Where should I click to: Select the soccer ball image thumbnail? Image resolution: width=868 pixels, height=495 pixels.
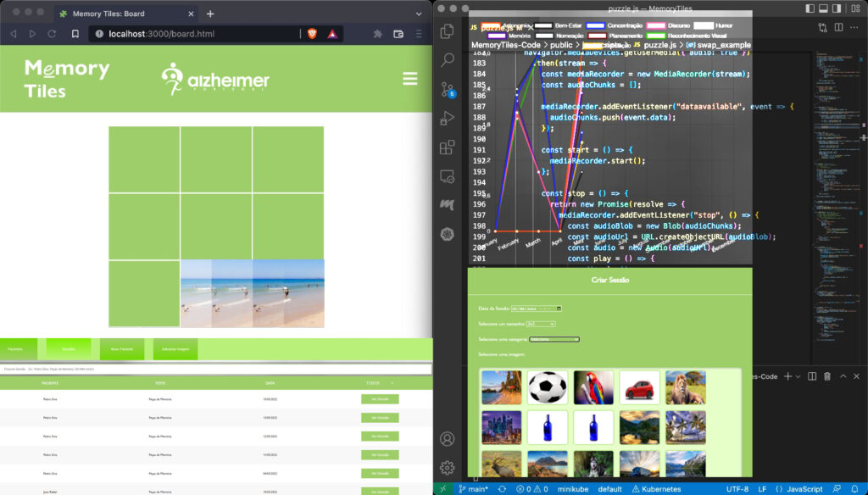tap(547, 387)
